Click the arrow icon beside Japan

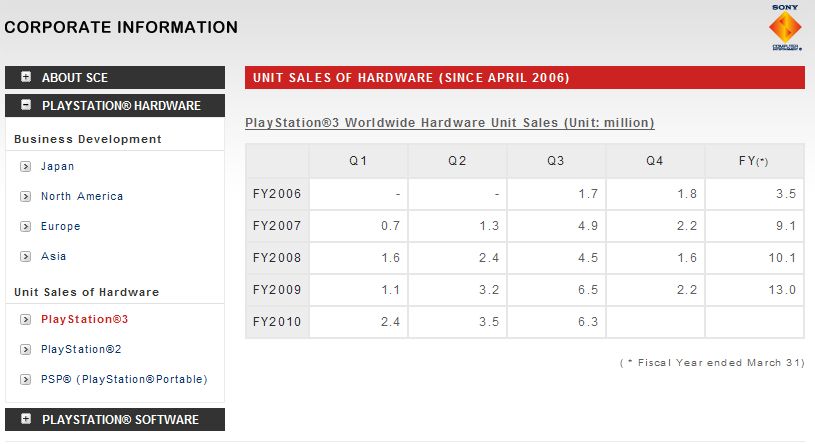(x=26, y=167)
